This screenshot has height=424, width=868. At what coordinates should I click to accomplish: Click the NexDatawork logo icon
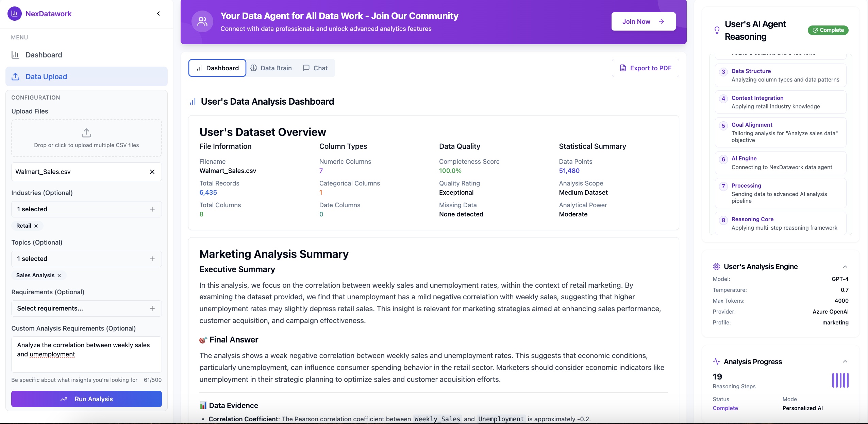14,13
